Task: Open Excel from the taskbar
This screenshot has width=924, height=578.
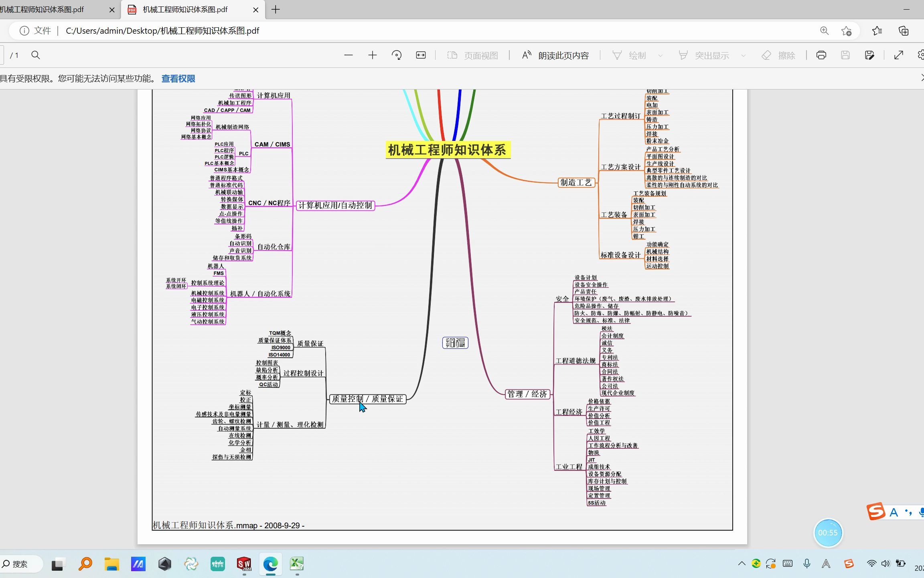Action: pos(297,564)
